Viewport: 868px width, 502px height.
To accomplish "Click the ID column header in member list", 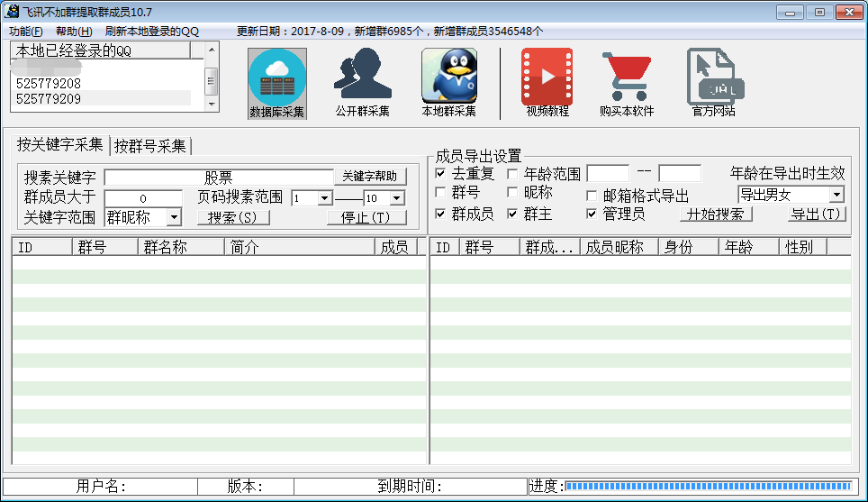I will tap(445, 247).
